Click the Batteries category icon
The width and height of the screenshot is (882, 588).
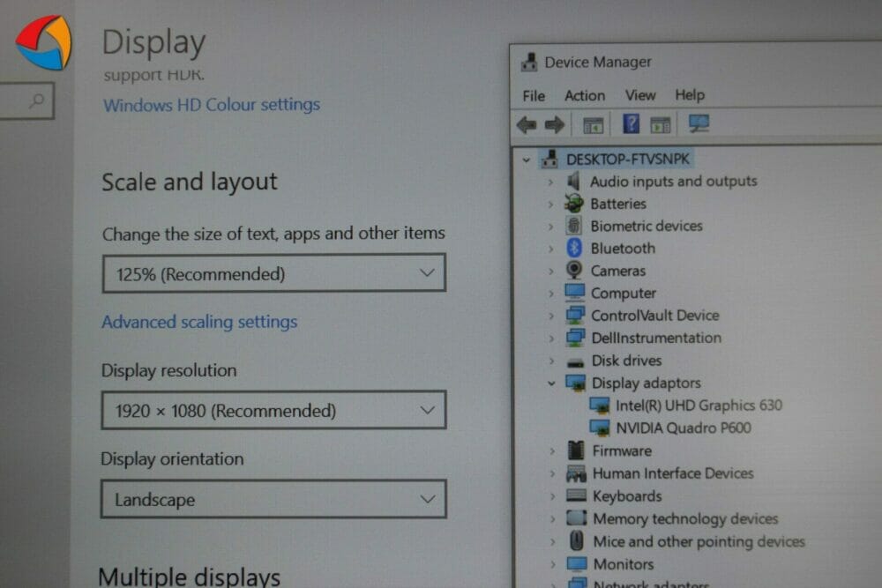(574, 204)
